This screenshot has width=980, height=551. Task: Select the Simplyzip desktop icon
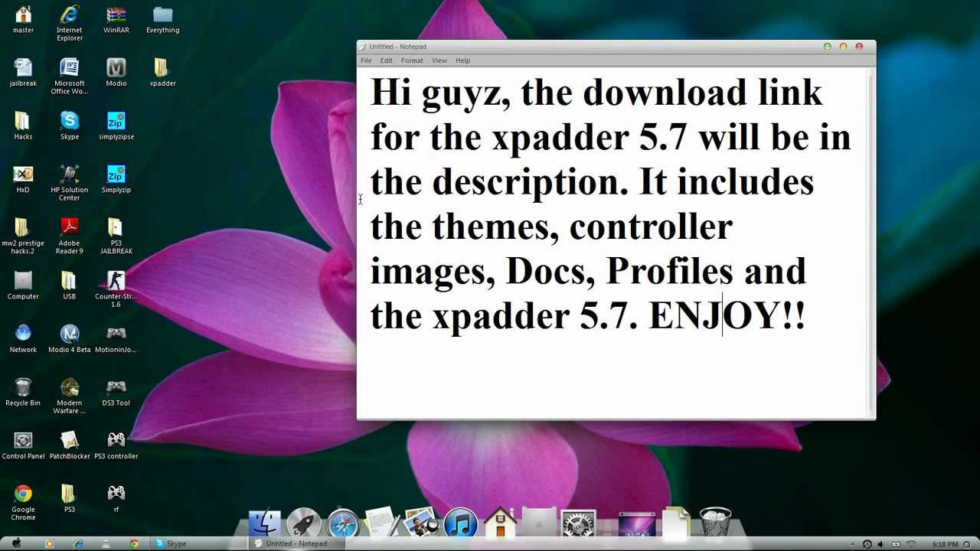coord(116,180)
